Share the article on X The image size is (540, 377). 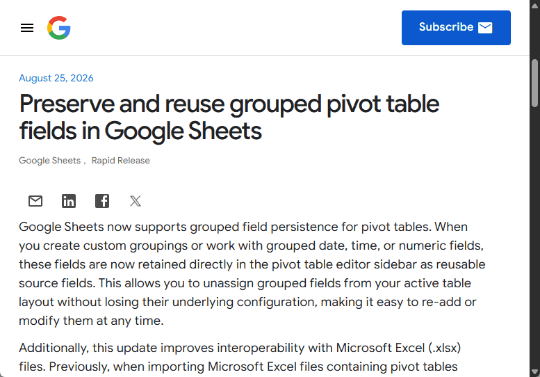[135, 201]
